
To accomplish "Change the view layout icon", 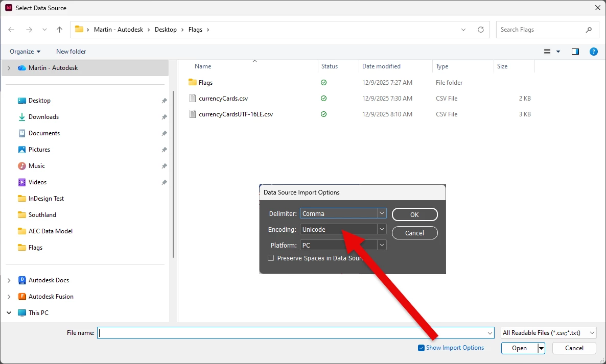I will click(547, 52).
